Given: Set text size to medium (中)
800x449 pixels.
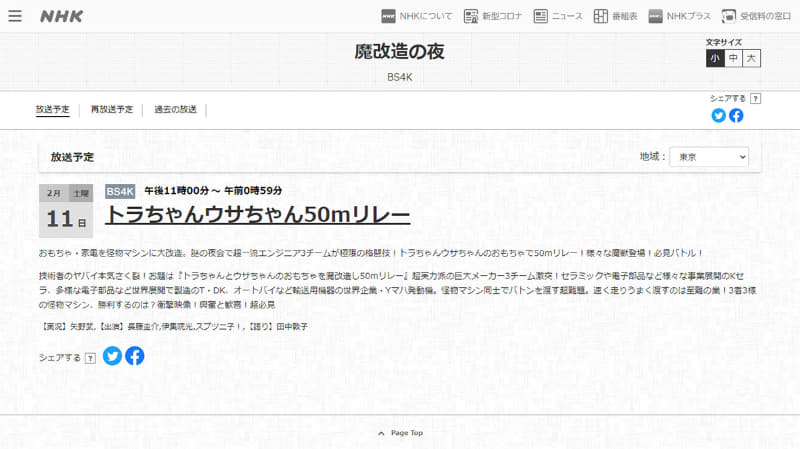Looking at the screenshot, I should (x=733, y=58).
